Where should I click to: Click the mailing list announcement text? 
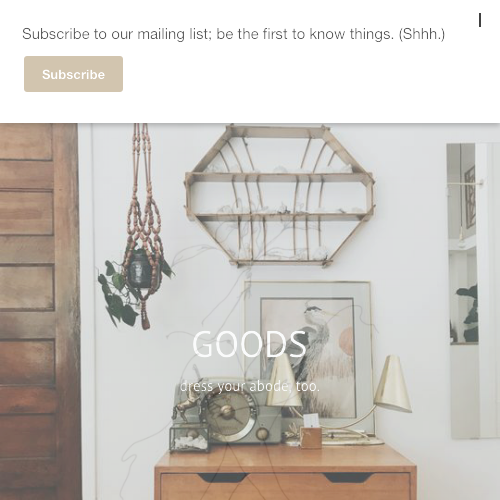tap(233, 34)
